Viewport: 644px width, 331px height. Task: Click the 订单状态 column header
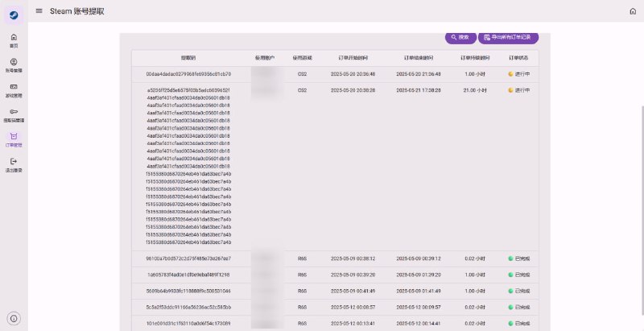(519, 58)
